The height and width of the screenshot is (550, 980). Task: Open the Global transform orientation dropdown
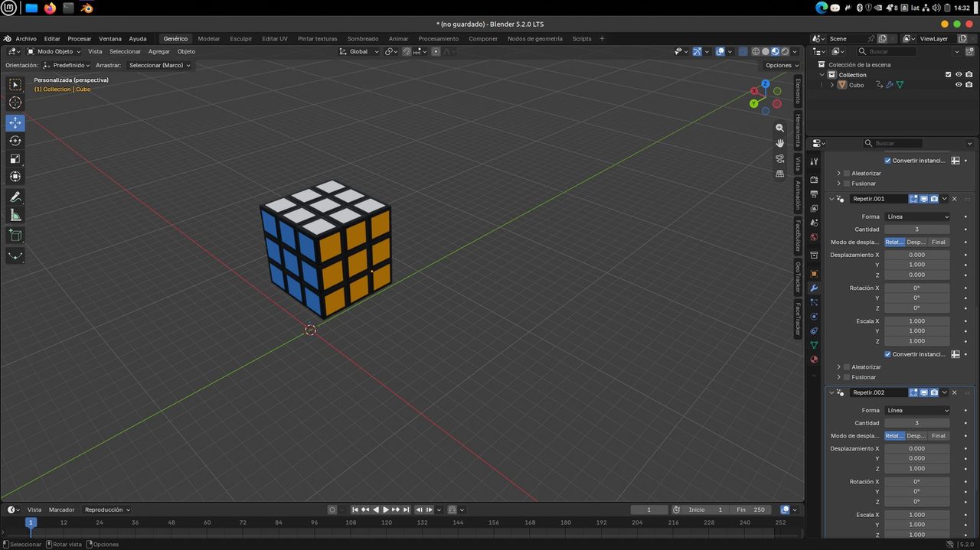[x=359, y=51]
